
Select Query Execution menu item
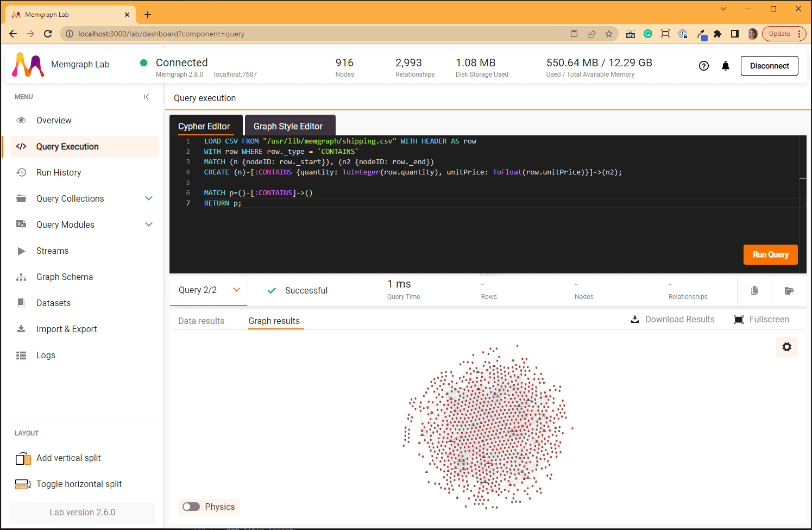click(x=85, y=146)
